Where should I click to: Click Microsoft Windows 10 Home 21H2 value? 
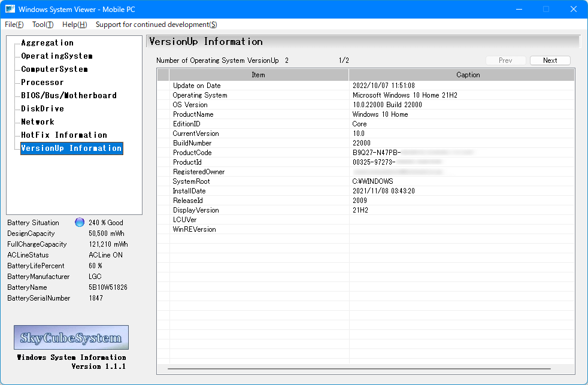[x=405, y=95]
